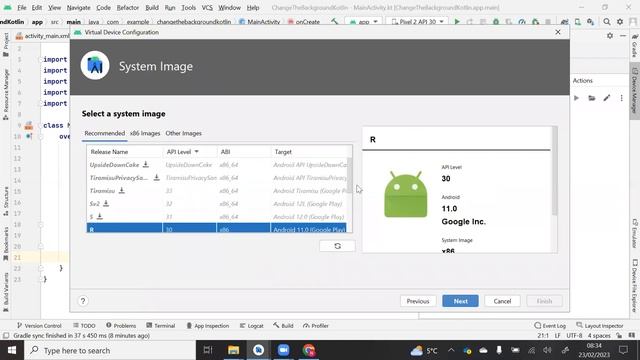640x360 pixels.
Task: Open the Version Control tool window
Action: click(x=39, y=326)
